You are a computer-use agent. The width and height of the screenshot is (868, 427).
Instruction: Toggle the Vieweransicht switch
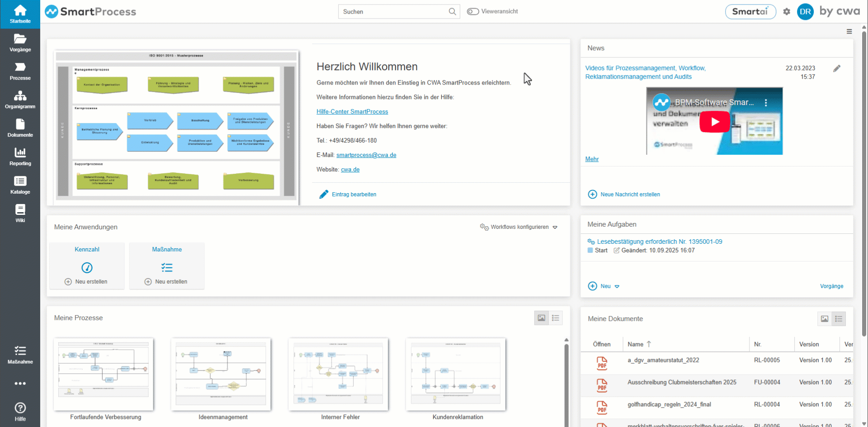473,11
